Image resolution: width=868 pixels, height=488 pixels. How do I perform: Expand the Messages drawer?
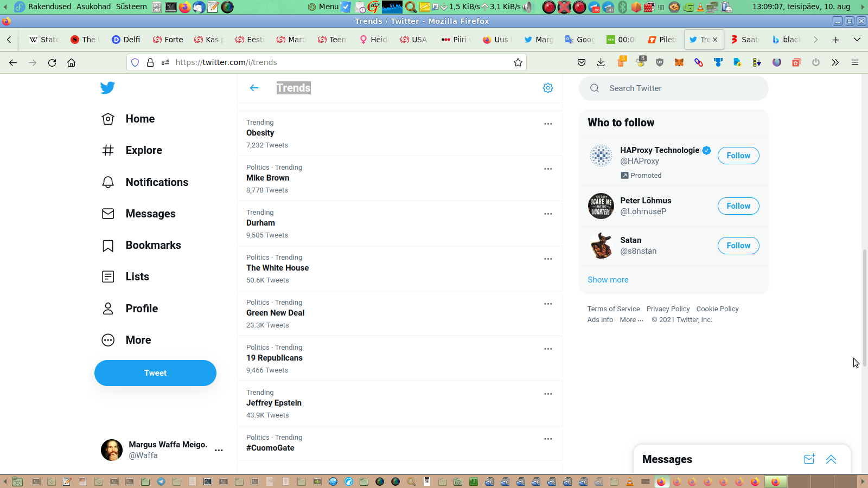(x=831, y=459)
